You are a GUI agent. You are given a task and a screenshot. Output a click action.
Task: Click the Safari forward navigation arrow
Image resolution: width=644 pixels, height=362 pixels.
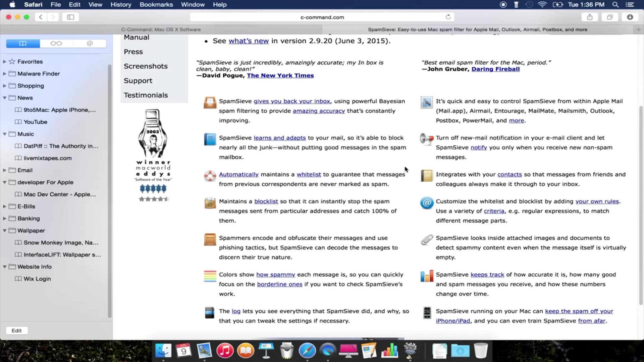coord(53,17)
